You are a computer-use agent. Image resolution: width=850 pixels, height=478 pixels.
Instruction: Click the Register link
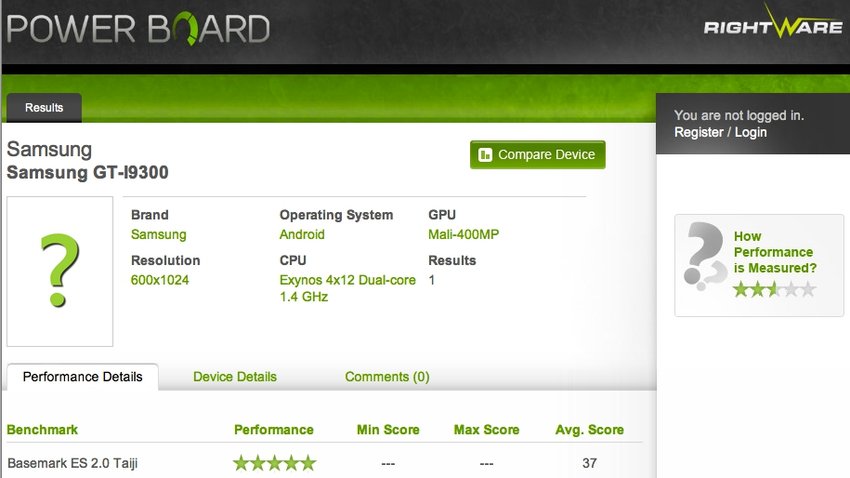pos(699,132)
